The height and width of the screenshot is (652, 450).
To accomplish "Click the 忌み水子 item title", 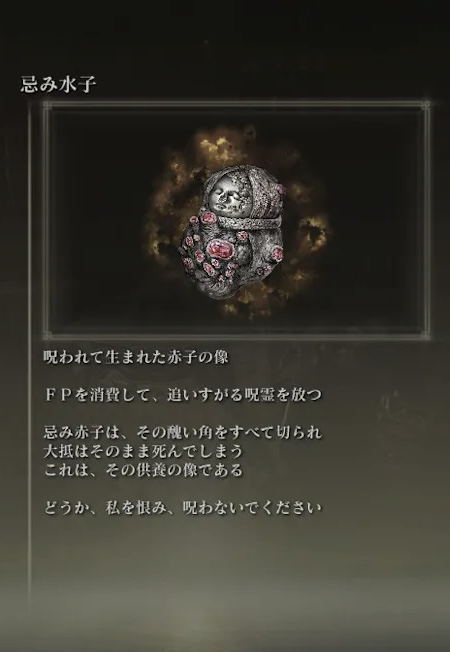I will point(58,84).
